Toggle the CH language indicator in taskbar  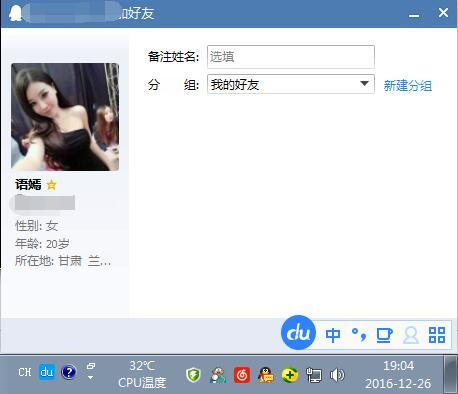(x=25, y=372)
